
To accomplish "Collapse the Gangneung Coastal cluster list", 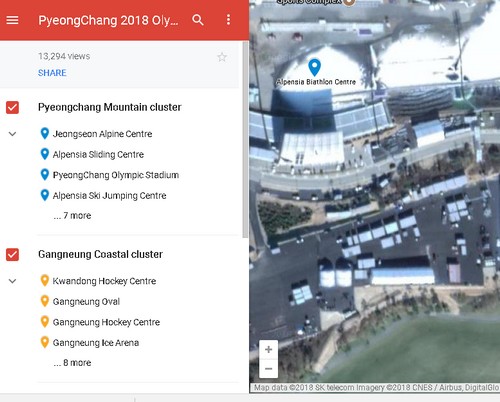I will (x=12, y=281).
